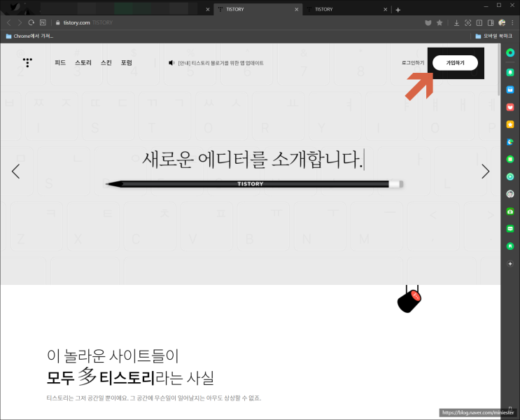Show the previous banner slide
The image size is (520, 420).
[x=15, y=171]
